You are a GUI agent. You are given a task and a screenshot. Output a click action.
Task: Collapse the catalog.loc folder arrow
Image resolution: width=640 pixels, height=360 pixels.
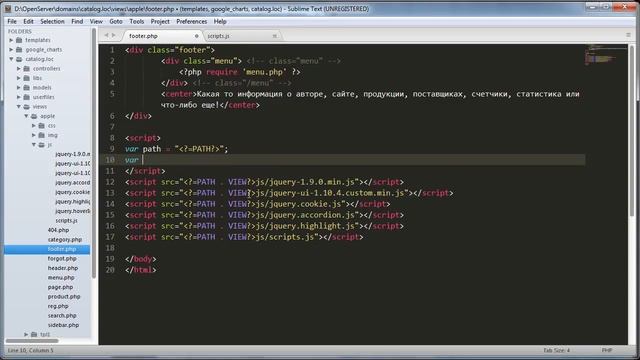click(x=11, y=59)
